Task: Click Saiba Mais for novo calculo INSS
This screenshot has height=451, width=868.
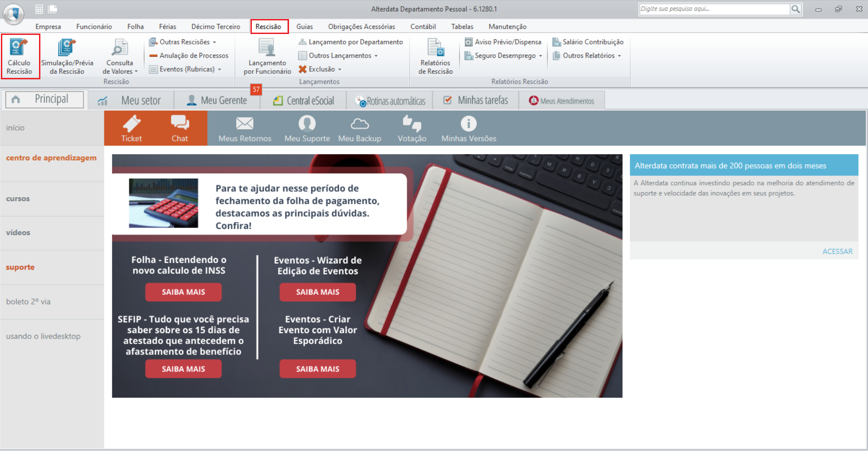Action: pos(183,292)
